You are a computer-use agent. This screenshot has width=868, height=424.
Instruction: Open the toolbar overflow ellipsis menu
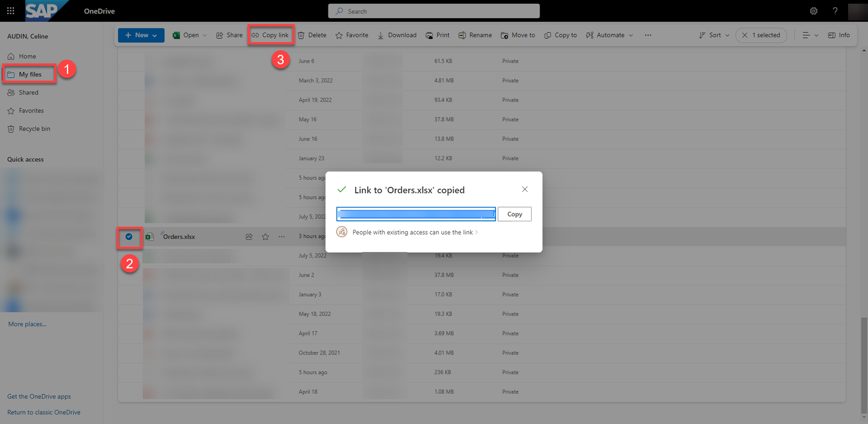pos(648,35)
